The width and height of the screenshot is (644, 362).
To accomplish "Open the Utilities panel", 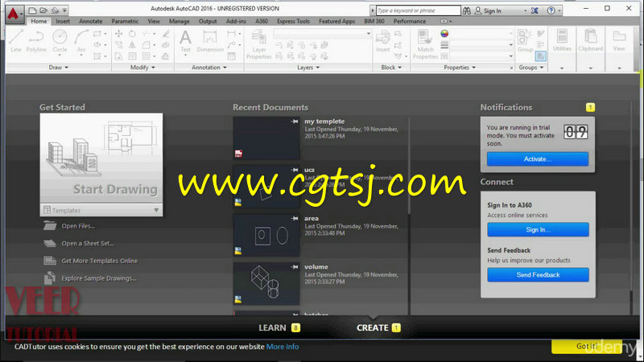I will pyautogui.click(x=562, y=41).
